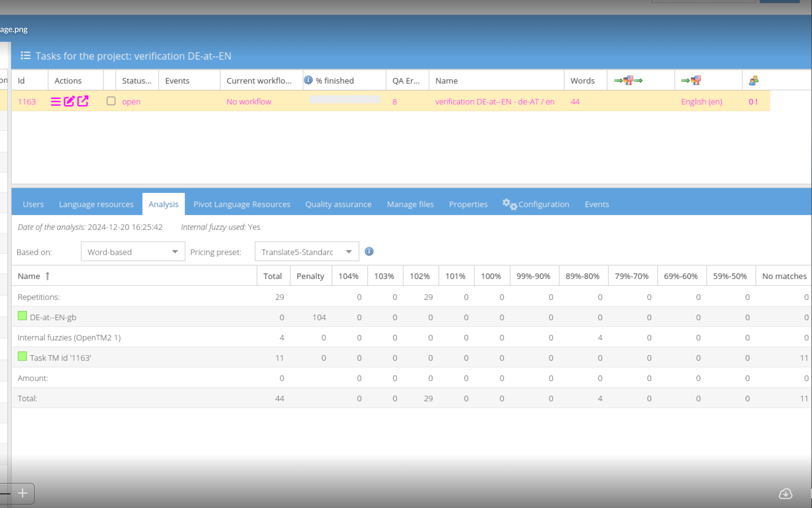The width and height of the screenshot is (812, 508).
Task: Click info icon beside % finished header
Action: 308,80
